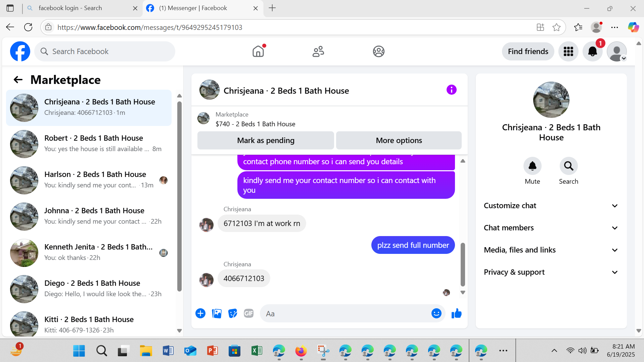Screen dimensions: 644x362
Task: Click the back arrow beside Marketplace
Action: (x=18, y=80)
